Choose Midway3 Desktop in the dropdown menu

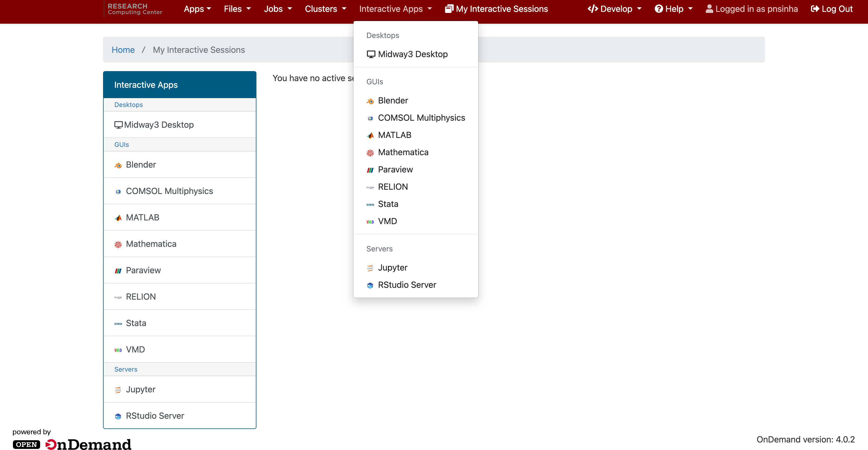412,54
